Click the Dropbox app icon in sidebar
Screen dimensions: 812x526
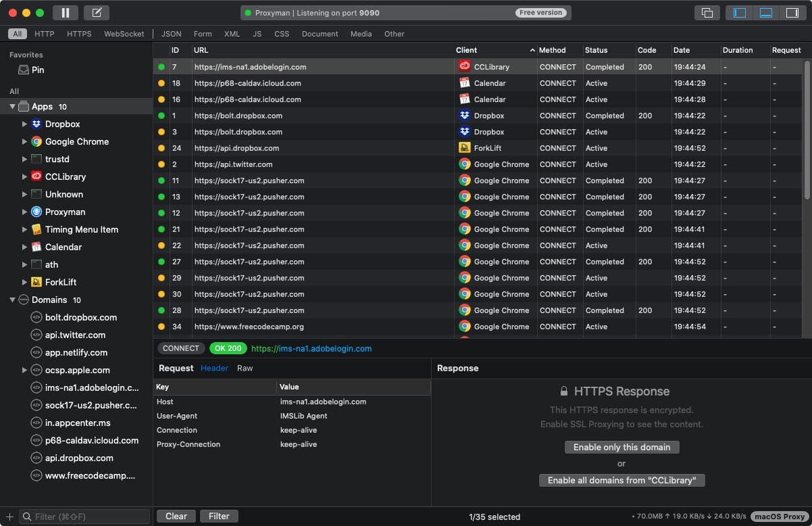[36, 124]
